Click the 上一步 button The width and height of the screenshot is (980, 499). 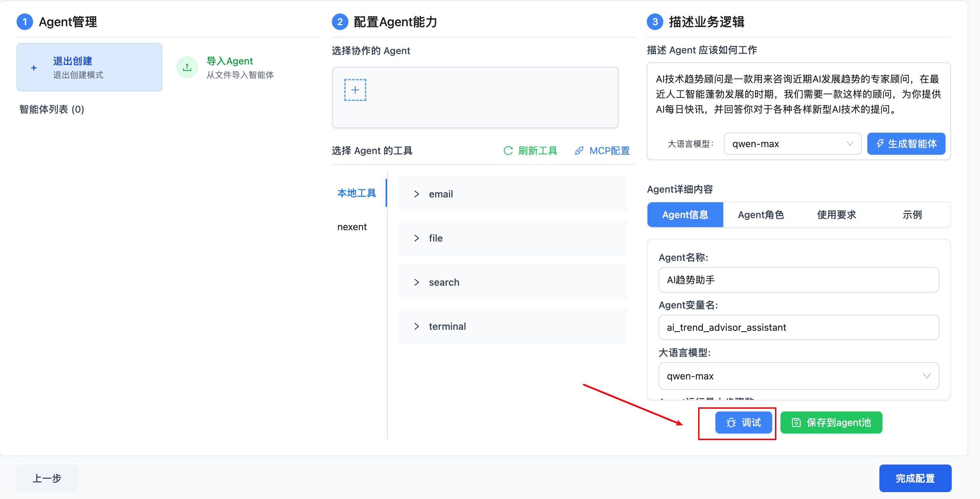[x=47, y=478]
